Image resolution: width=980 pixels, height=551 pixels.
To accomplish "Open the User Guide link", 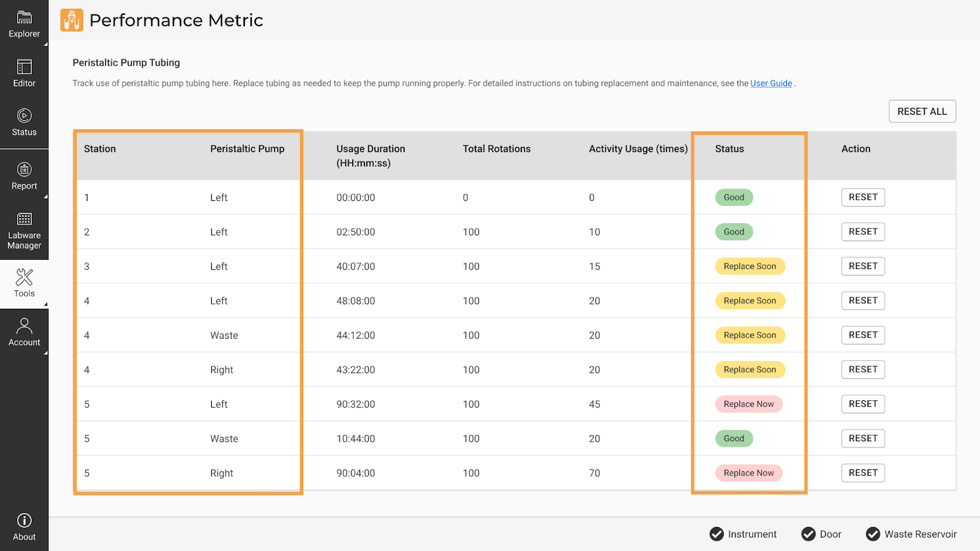I will coord(771,83).
